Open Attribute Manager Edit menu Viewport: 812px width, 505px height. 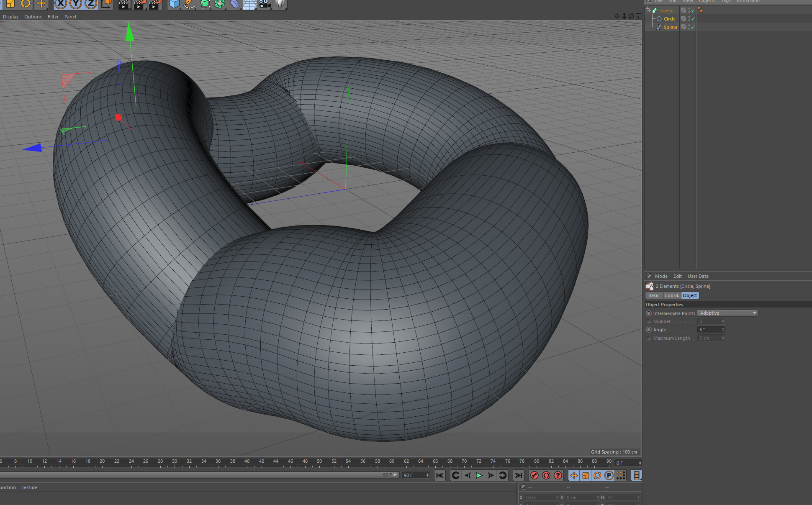tap(677, 276)
